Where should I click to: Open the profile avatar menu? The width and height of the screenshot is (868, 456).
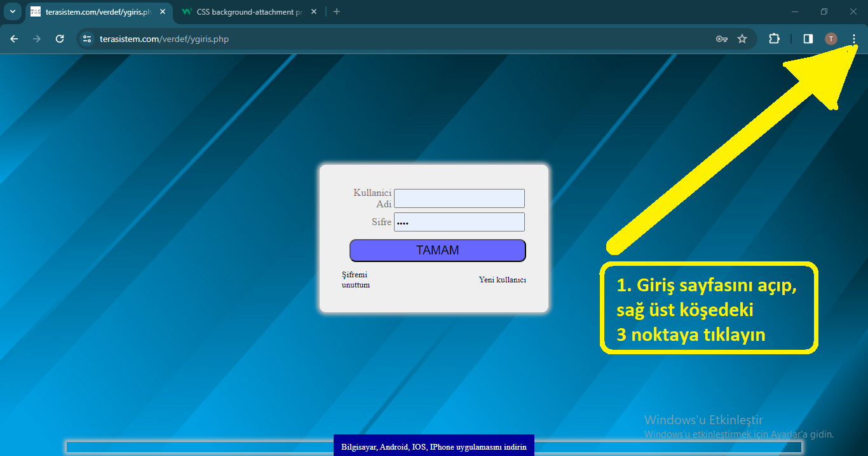tap(831, 39)
